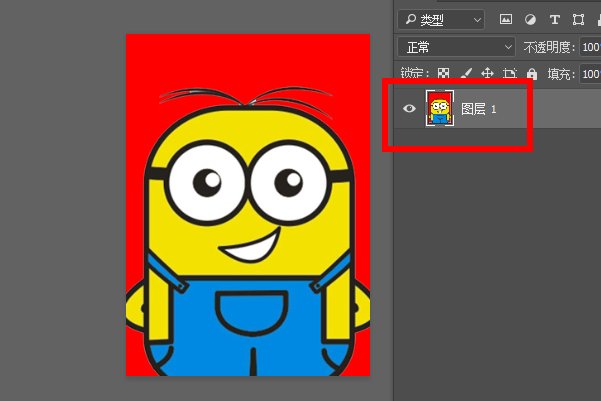Open the 类型 filter type dropdown
The image size is (601, 401).
pos(441,20)
